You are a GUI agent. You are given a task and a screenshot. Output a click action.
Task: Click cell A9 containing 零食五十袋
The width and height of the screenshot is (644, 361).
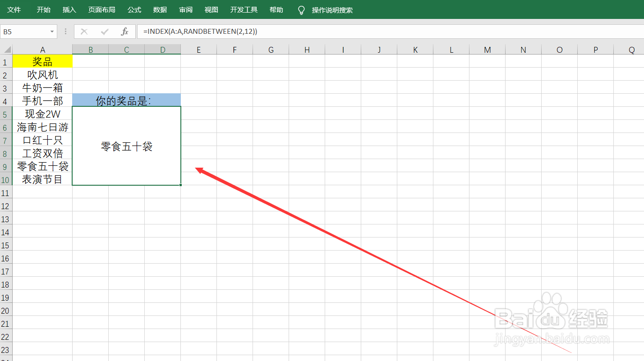pyautogui.click(x=42, y=166)
